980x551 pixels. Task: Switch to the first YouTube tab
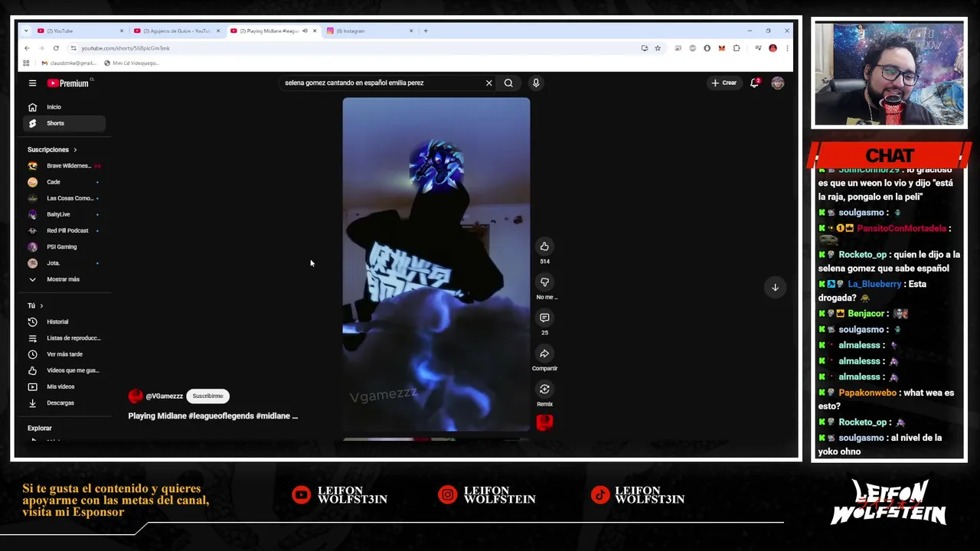[80, 31]
